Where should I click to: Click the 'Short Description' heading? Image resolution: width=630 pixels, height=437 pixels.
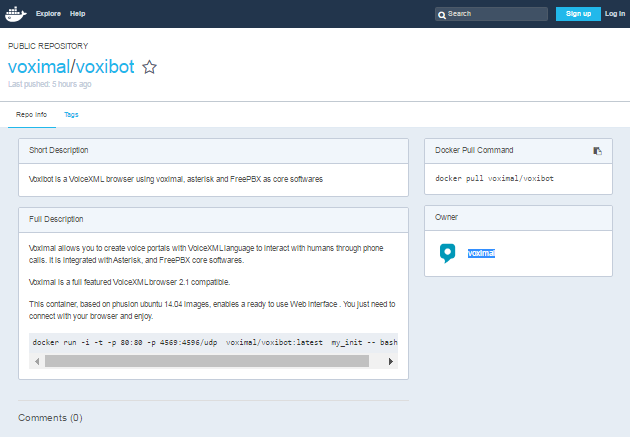(59, 150)
